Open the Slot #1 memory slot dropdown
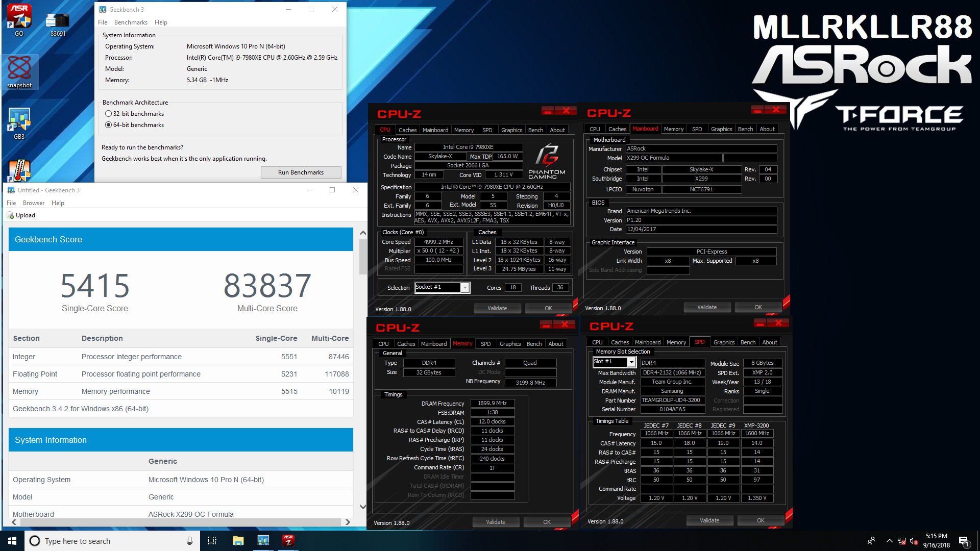Image resolution: width=980 pixels, height=551 pixels. pos(631,362)
